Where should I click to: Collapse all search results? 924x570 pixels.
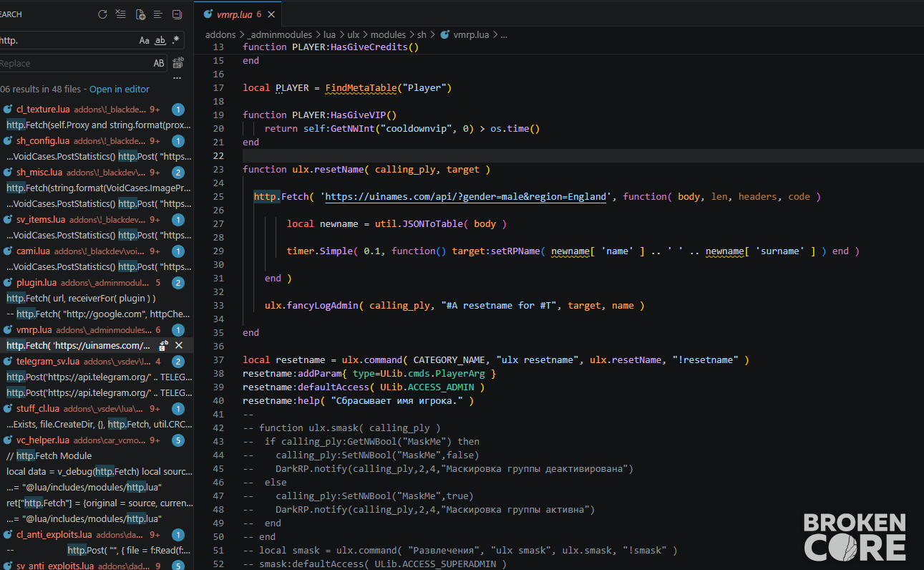177,14
